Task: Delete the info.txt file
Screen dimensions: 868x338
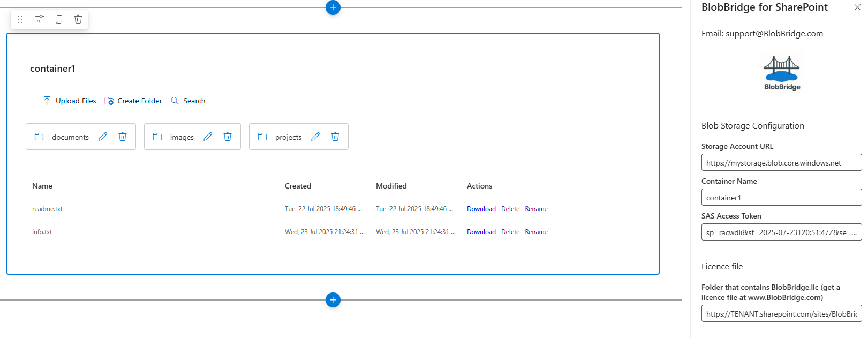Action: 510,232
